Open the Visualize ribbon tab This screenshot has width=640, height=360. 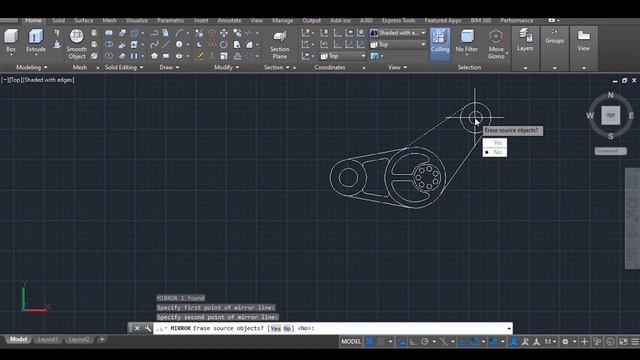point(137,20)
